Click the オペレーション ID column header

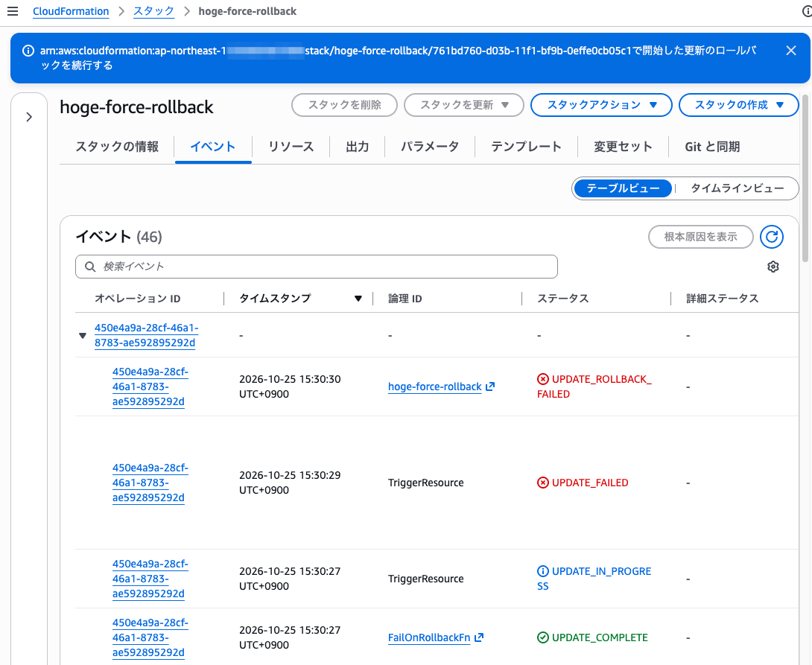coord(137,299)
